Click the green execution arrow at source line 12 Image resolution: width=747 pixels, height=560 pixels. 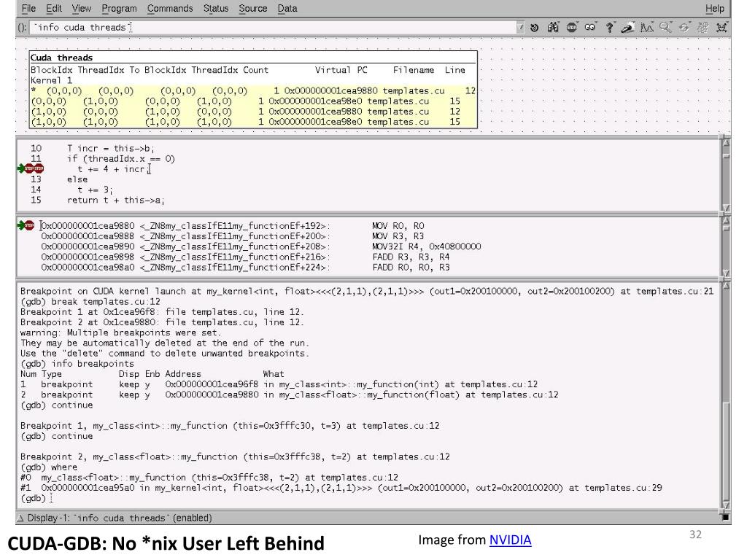[21, 168]
